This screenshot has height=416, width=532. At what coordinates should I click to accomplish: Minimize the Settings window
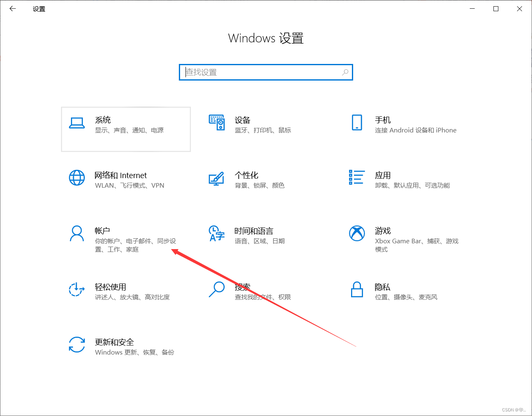tap(472, 9)
